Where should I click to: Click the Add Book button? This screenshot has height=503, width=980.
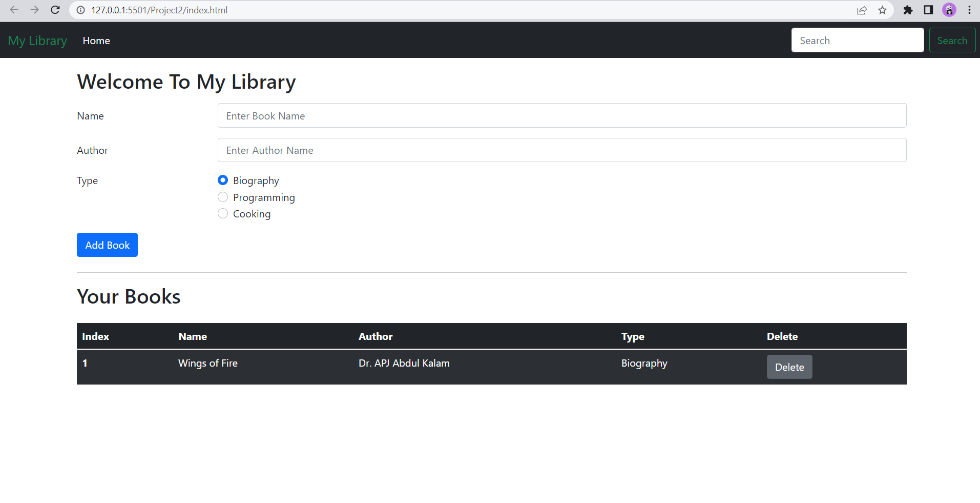click(107, 245)
